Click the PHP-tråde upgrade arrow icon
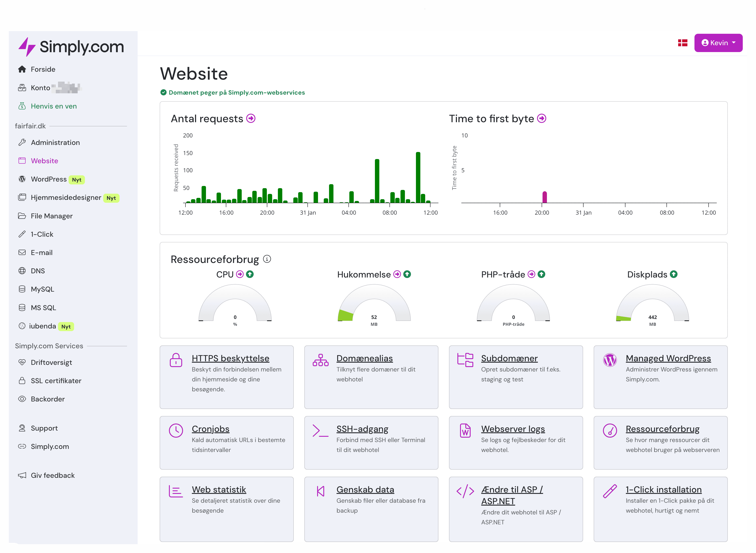This screenshot has width=756, height=553. [x=541, y=274]
